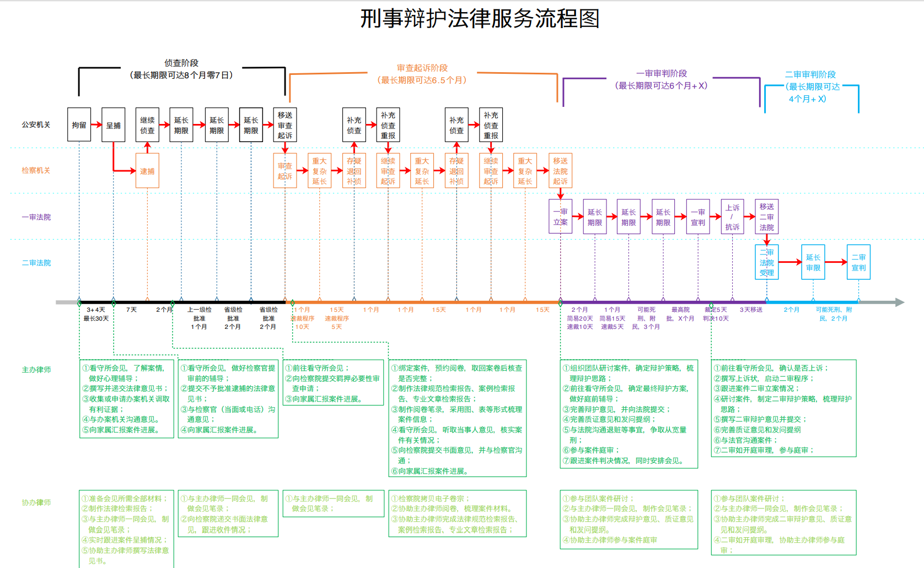Screen dimensions: 924x568
Task: Select the 检察机关 row label
Action: (36, 171)
